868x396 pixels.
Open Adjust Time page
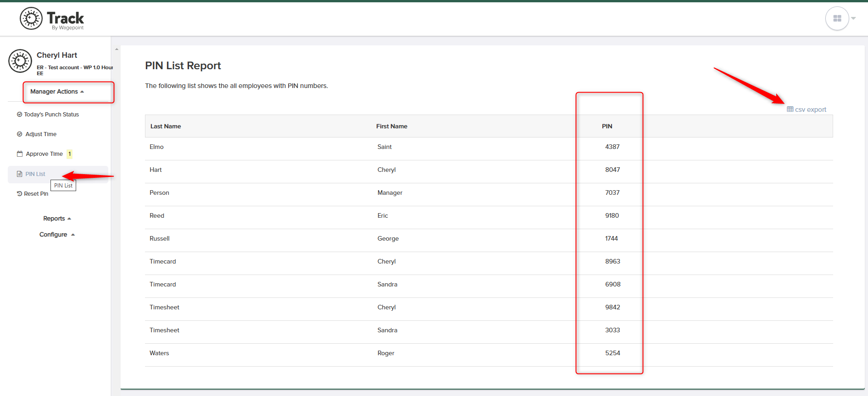41,134
